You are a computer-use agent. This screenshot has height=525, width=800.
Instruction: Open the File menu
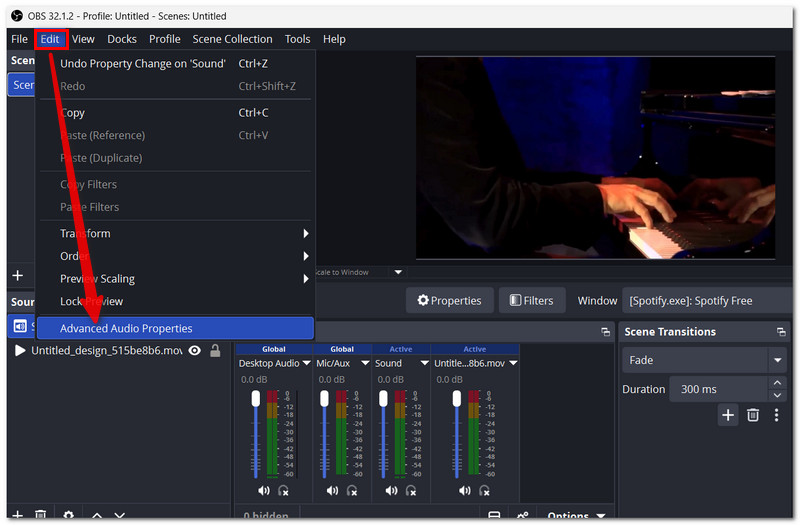(19, 39)
